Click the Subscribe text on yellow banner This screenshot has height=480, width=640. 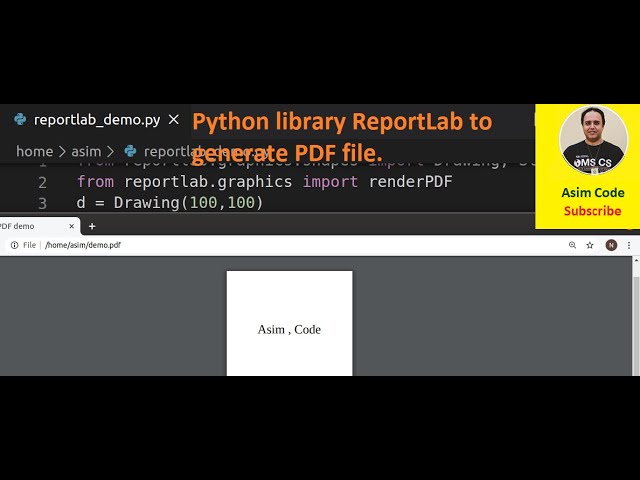click(x=592, y=211)
